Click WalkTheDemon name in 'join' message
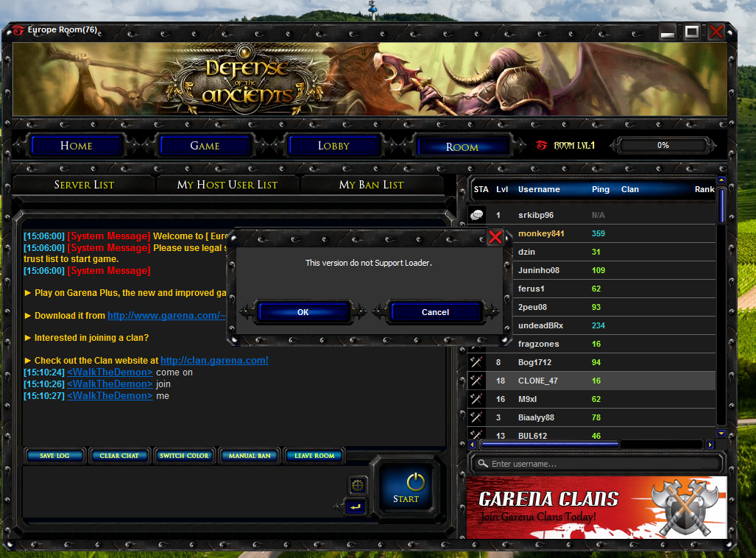This screenshot has width=756, height=558. coord(110,384)
